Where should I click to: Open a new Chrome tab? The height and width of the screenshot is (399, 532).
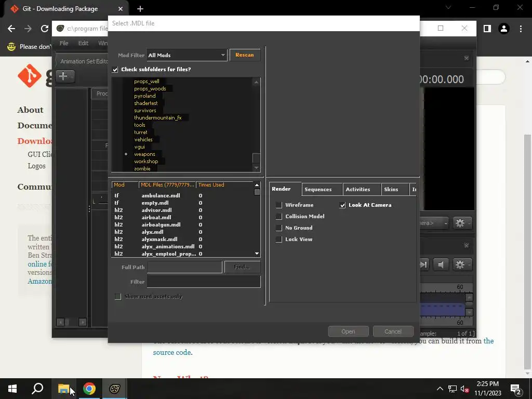pos(140,9)
